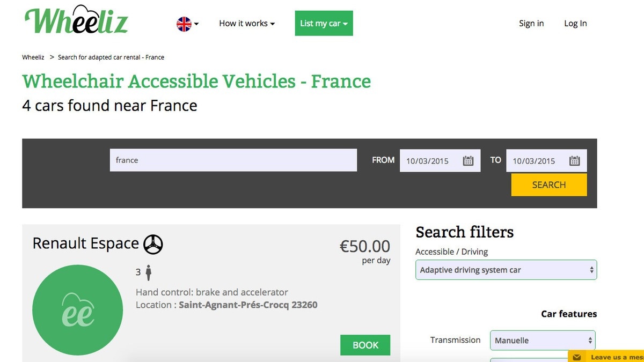Viewport: 644px width, 362px height.
Task: Open the Accessible / Driving dropdown
Action: click(x=506, y=270)
